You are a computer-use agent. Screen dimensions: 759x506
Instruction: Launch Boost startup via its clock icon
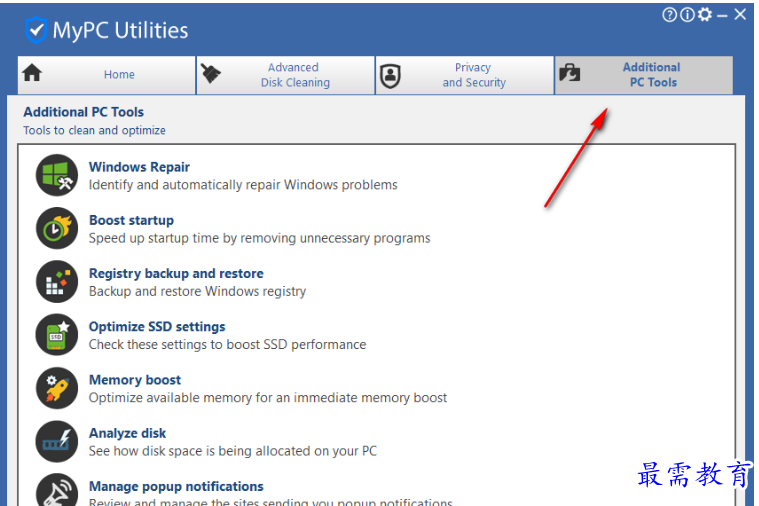pyautogui.click(x=57, y=228)
